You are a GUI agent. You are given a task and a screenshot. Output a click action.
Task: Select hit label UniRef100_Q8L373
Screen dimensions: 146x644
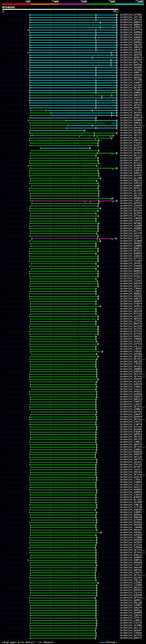[x=131, y=196]
